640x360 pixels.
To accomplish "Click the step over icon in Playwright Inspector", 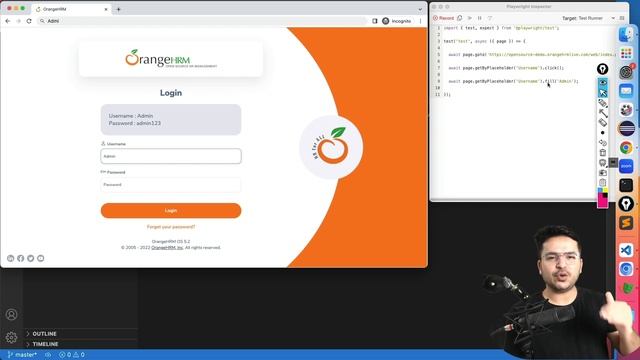I will pyautogui.click(x=490, y=18).
